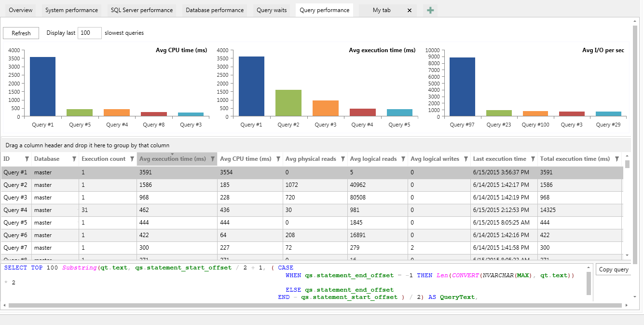The height and width of the screenshot is (325, 644).
Task: Sort by Avg execution time (ms) header
Action: (173, 159)
